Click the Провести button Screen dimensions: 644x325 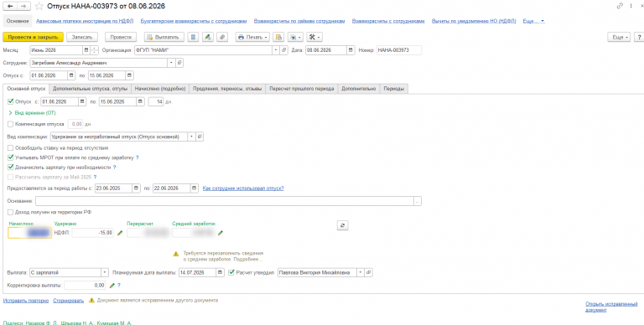[121, 37]
